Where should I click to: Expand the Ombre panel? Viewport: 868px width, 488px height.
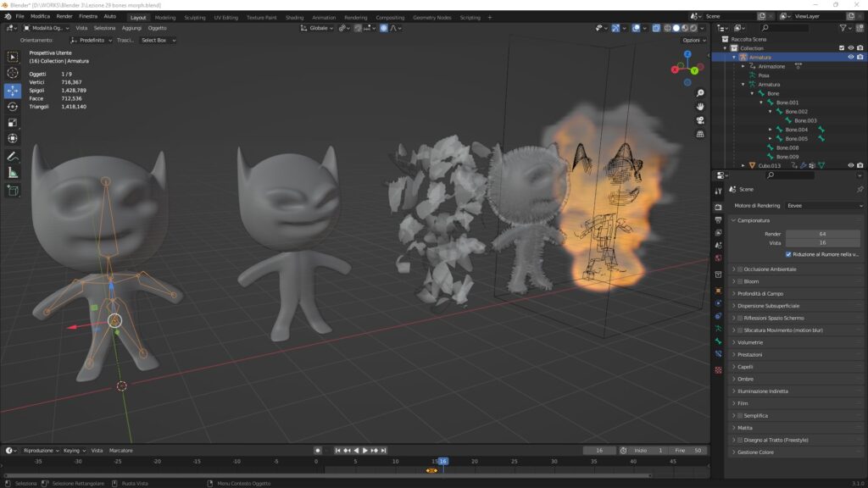(796, 379)
